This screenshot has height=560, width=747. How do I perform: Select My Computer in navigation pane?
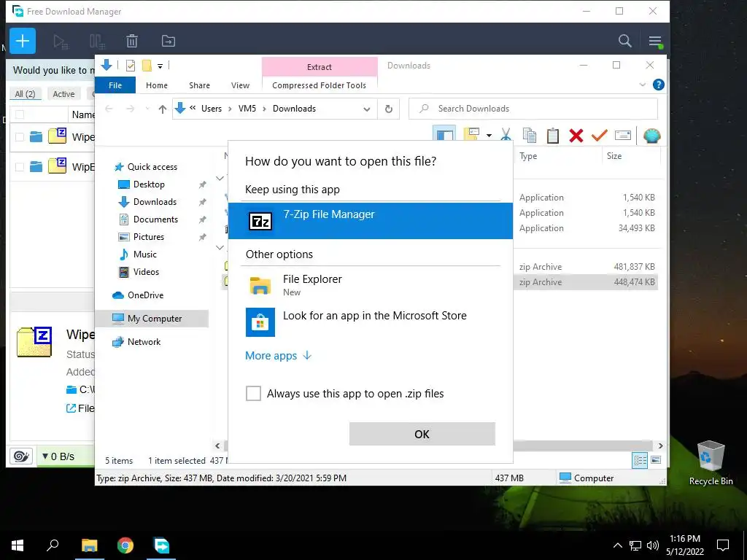point(152,319)
